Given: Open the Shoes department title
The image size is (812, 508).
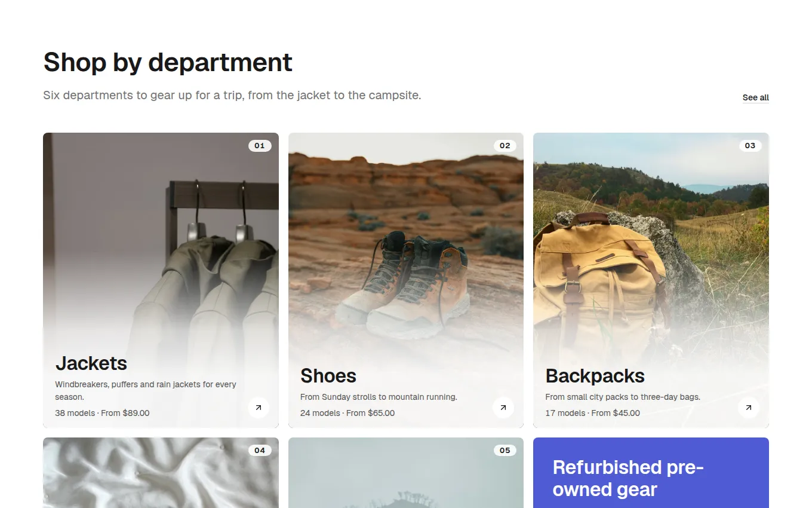Looking at the screenshot, I should [x=328, y=376].
